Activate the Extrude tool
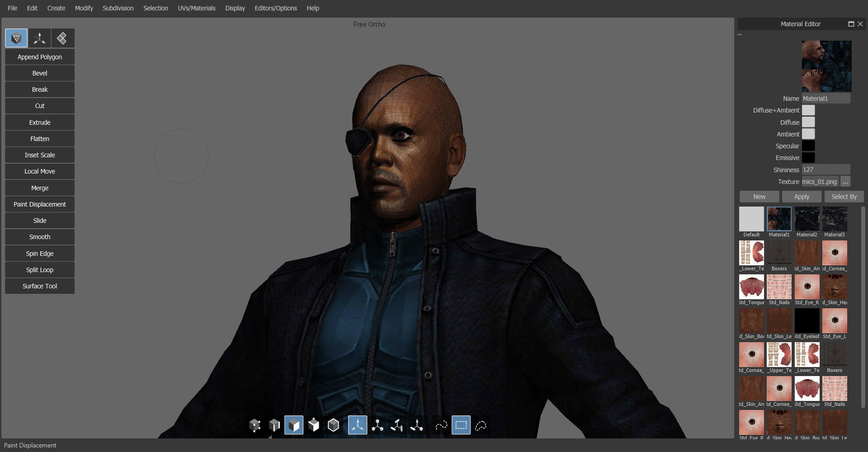The width and height of the screenshot is (868, 452). pyautogui.click(x=40, y=122)
